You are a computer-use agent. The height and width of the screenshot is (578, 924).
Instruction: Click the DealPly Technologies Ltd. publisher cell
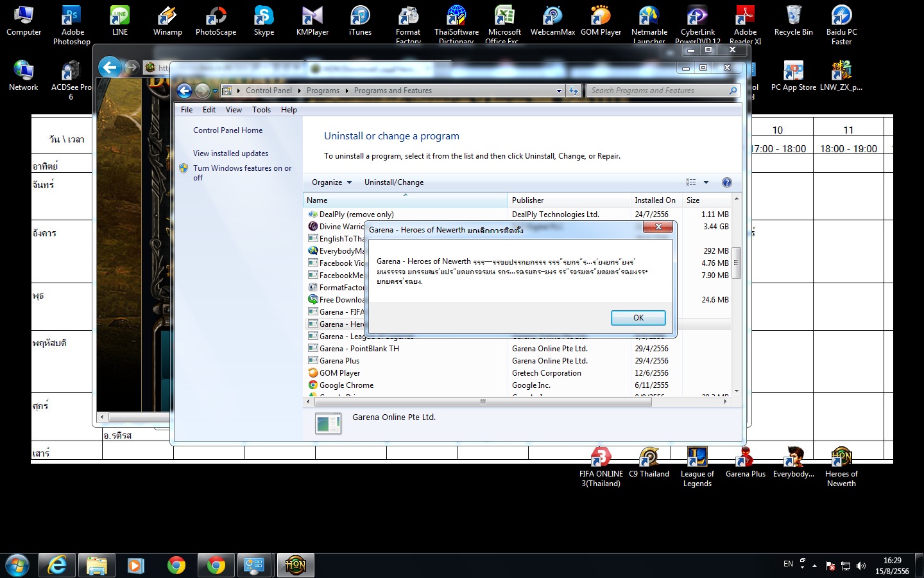coord(556,215)
